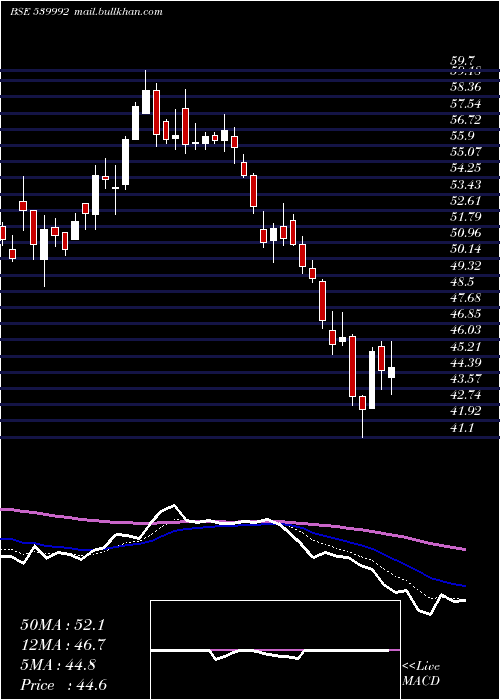Screen dimensions: 500x700
Task: Click the '5MA : 44.8' reading
Action: click(58, 665)
